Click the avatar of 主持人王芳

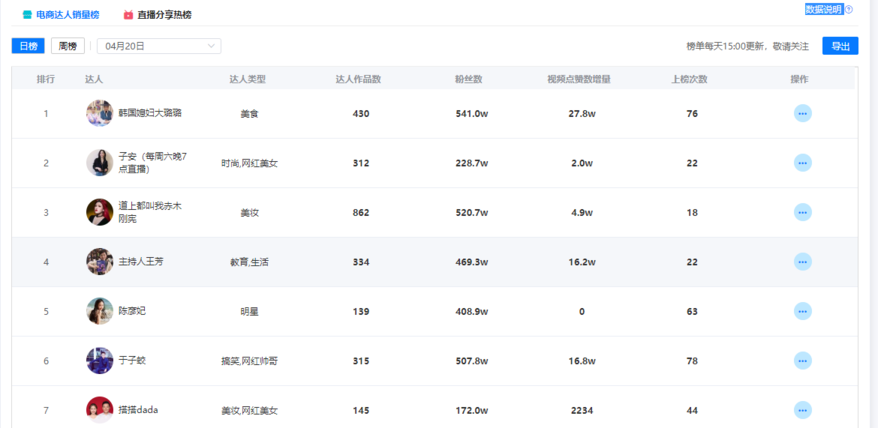[x=99, y=262]
